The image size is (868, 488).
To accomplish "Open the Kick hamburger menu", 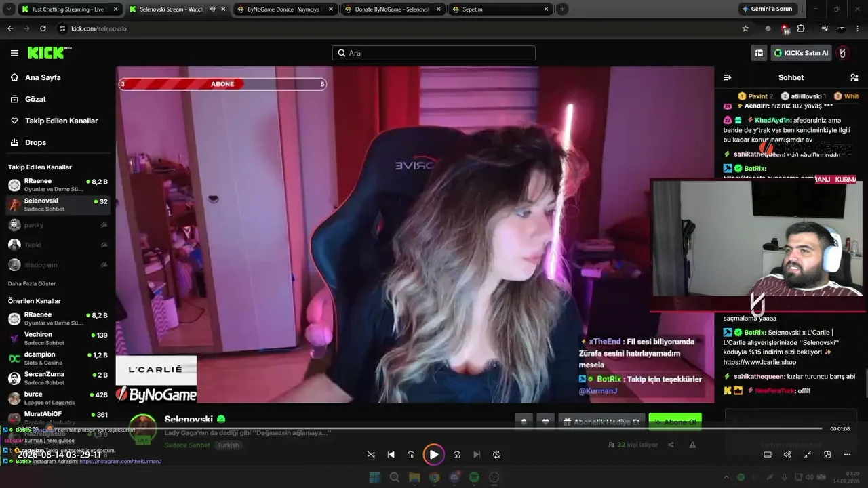I will coord(14,53).
